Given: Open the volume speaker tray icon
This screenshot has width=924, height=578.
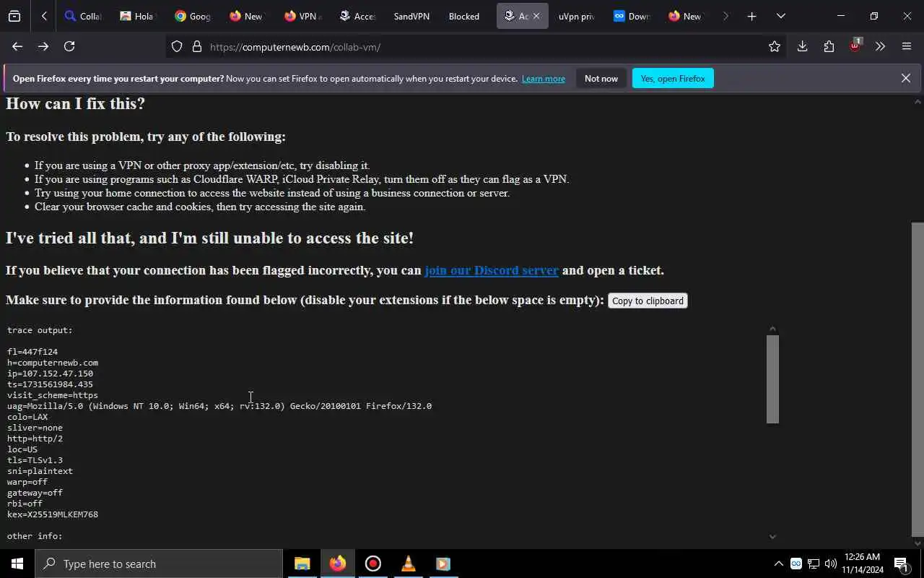Looking at the screenshot, I should (831, 564).
